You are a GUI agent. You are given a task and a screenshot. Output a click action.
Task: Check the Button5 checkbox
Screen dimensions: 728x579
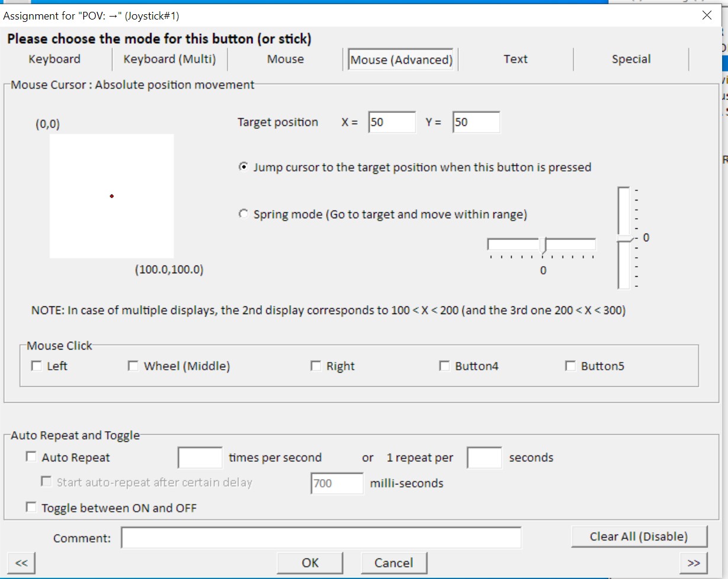[x=570, y=366]
